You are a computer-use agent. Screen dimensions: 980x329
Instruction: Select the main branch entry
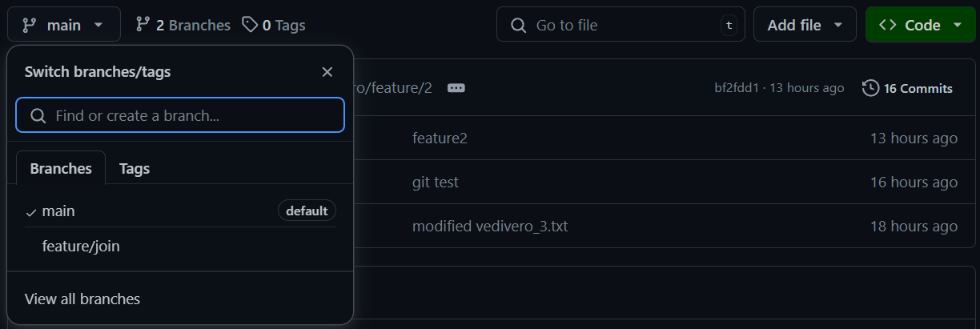click(x=58, y=211)
